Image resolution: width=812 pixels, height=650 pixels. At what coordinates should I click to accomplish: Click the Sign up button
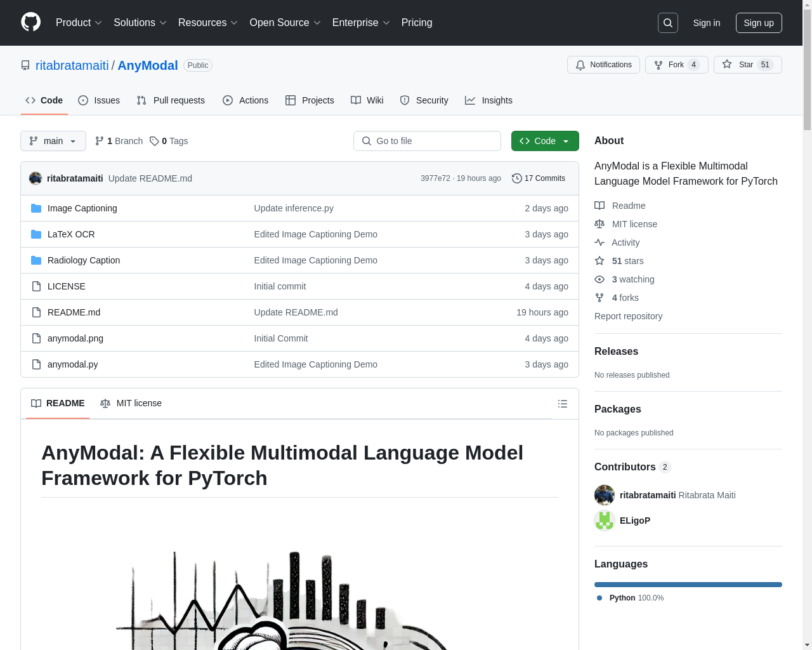click(759, 23)
